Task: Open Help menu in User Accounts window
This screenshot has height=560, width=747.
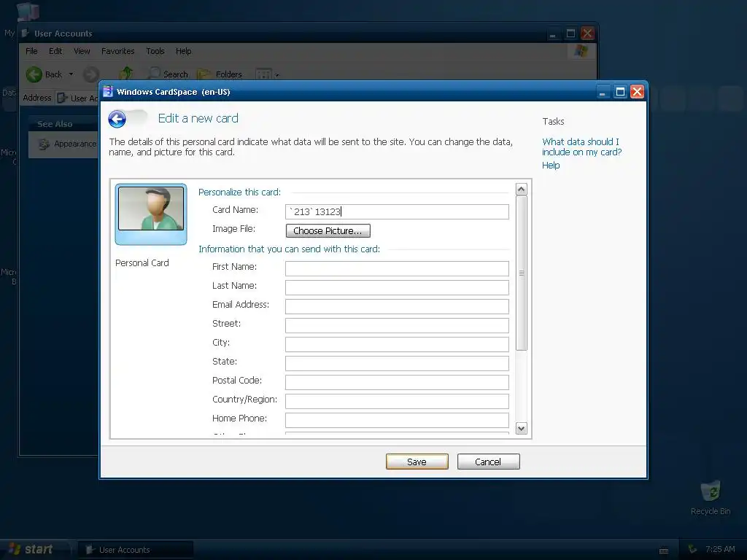Action: coord(183,51)
